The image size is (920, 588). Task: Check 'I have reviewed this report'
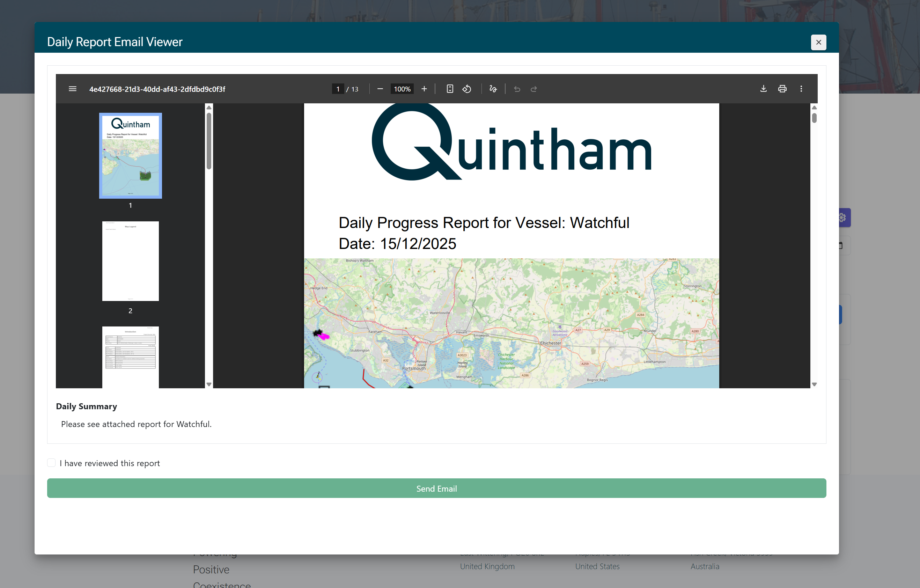(x=51, y=463)
